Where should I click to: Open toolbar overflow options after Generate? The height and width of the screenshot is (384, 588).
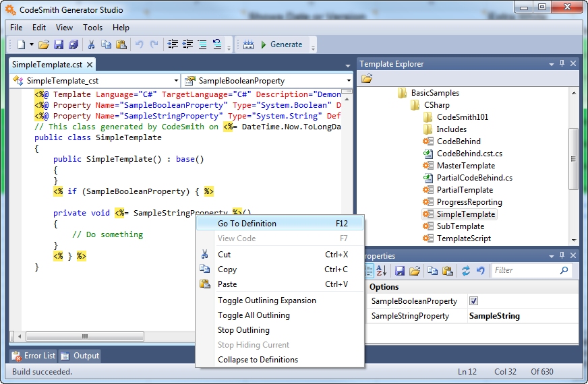click(x=313, y=47)
